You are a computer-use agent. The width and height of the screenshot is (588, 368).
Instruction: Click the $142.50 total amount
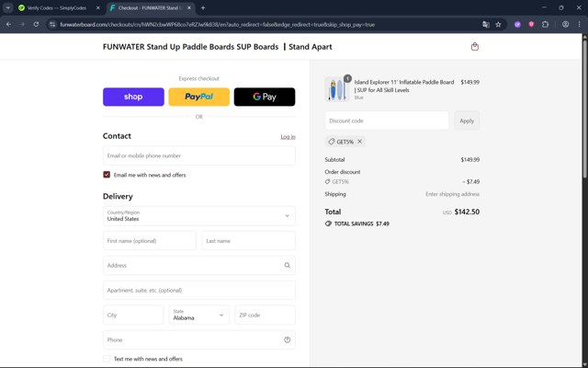click(x=467, y=212)
